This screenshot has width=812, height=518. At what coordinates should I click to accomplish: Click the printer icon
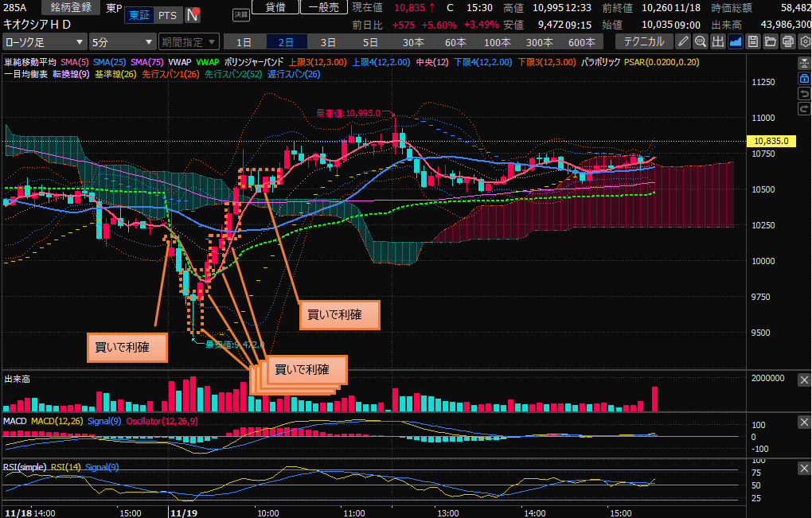(x=787, y=41)
